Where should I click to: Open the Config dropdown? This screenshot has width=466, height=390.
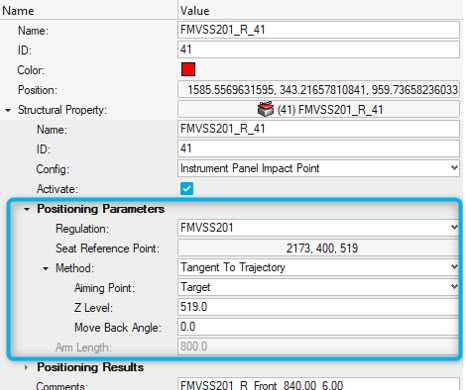pos(318,168)
